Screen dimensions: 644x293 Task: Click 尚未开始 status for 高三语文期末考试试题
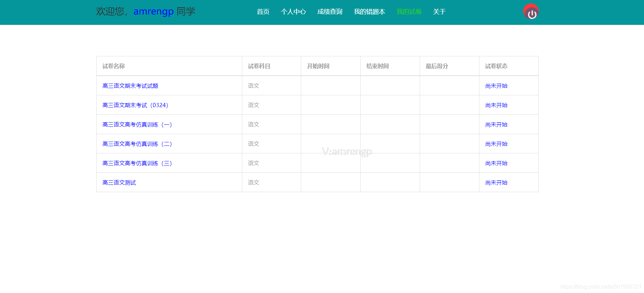(x=496, y=86)
